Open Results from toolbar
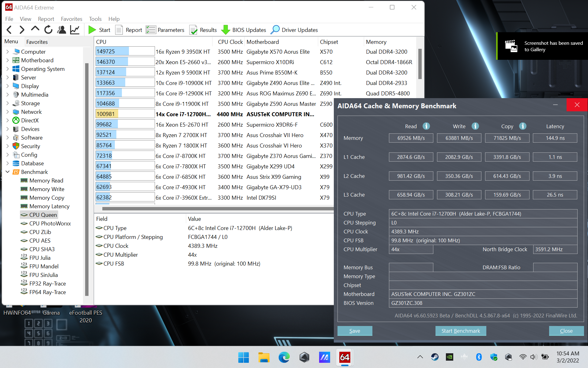 click(203, 30)
